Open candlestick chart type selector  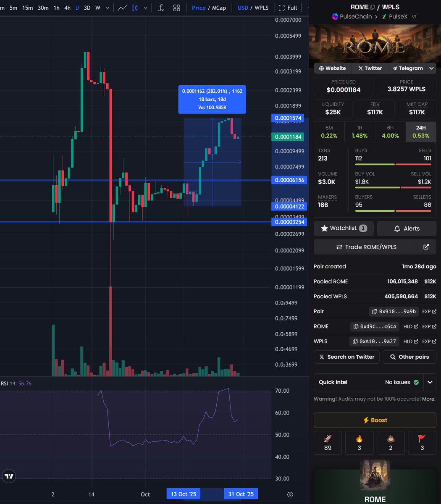[134, 8]
